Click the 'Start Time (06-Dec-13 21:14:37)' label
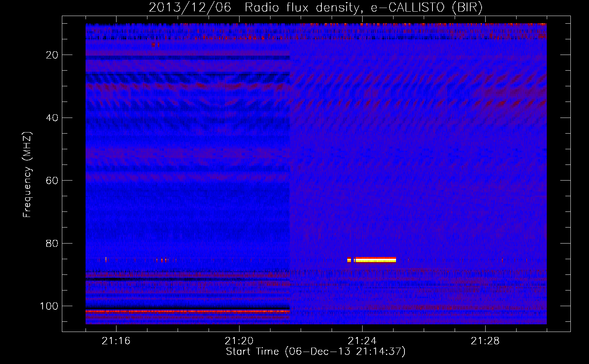This screenshot has width=589, height=364. click(316, 352)
